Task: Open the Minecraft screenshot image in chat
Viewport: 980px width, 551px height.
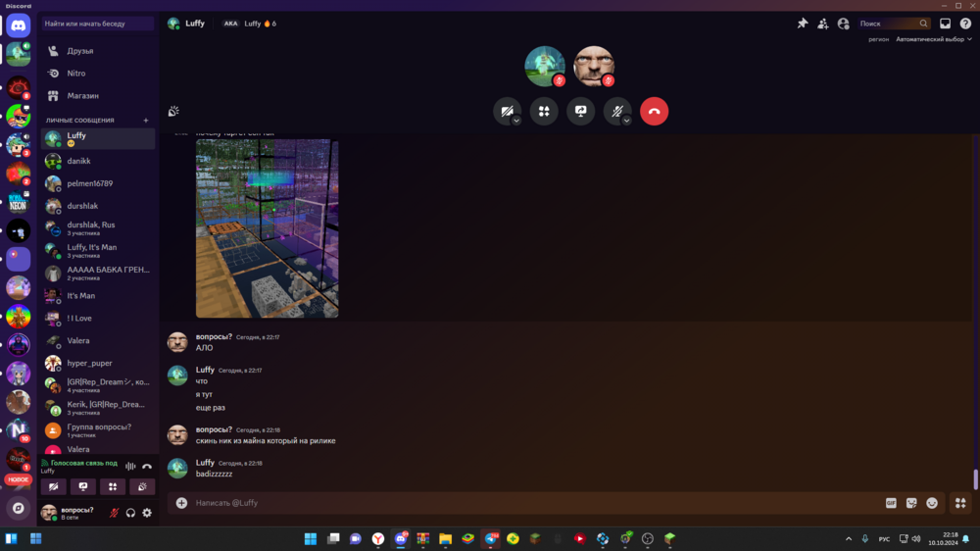Action: point(267,228)
